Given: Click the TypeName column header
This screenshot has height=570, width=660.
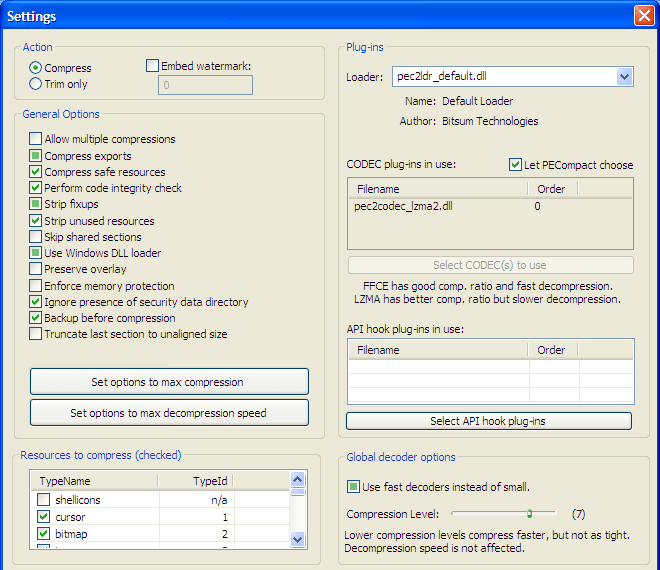Looking at the screenshot, I should pos(95,481).
